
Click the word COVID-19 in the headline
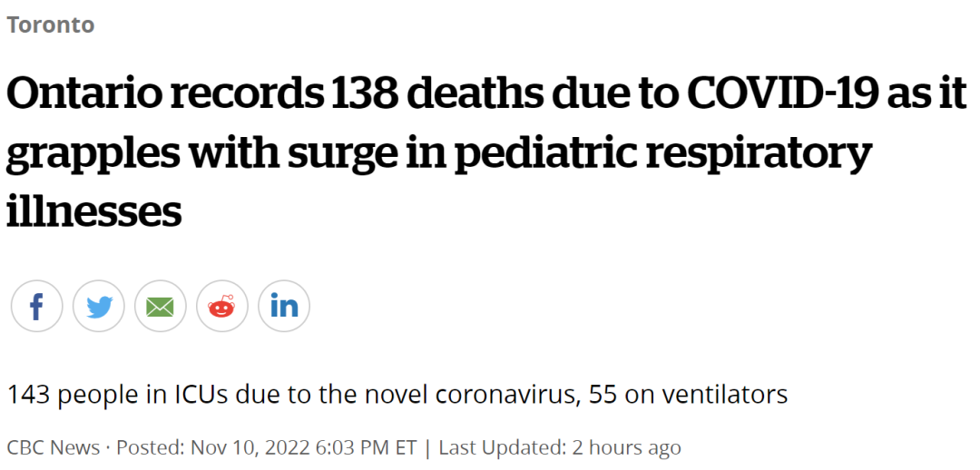click(788, 93)
